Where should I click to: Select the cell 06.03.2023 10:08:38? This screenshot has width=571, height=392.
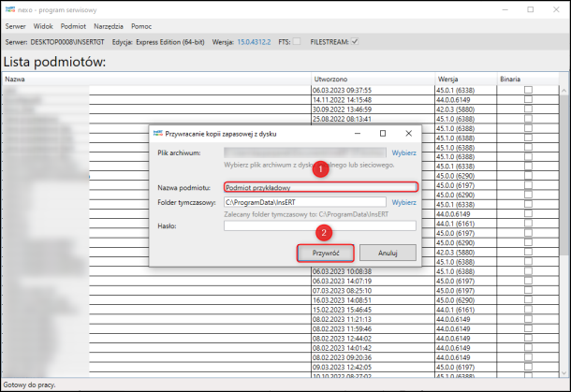373,271
